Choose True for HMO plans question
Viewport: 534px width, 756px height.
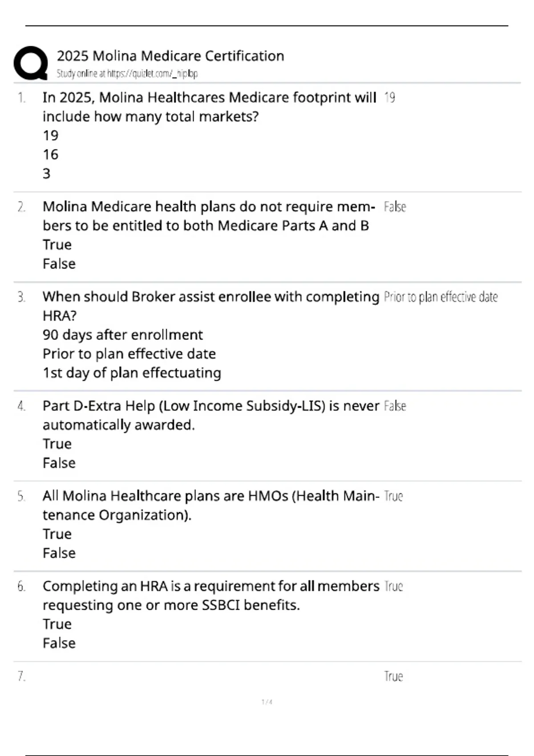[57, 534]
